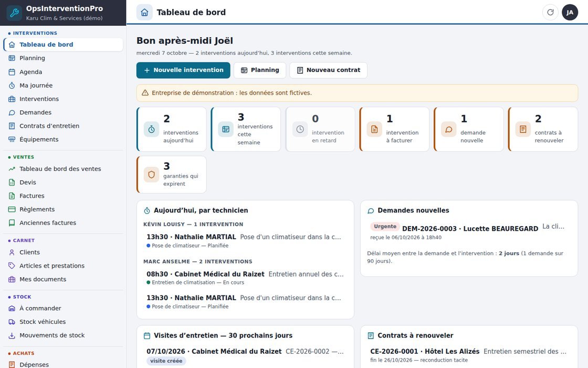Open the Agenda menu item
The height and width of the screenshot is (368, 588).
tap(64, 71)
